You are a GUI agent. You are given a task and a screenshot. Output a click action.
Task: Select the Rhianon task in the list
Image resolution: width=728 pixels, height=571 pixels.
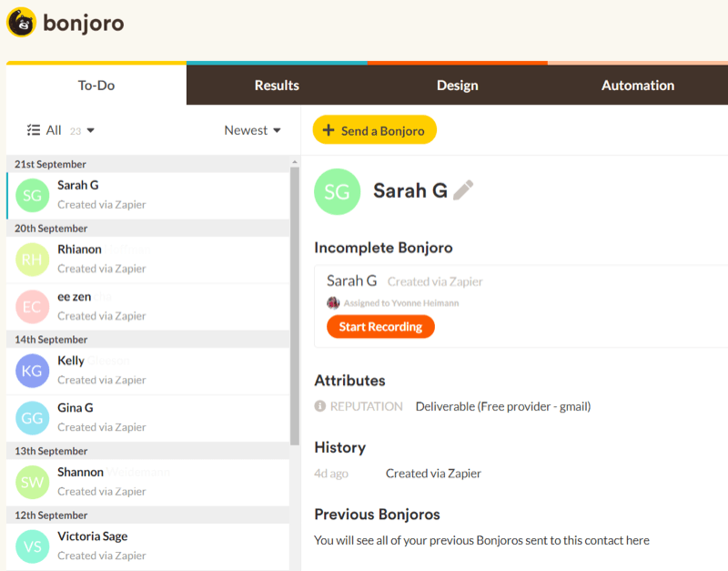tap(148, 260)
